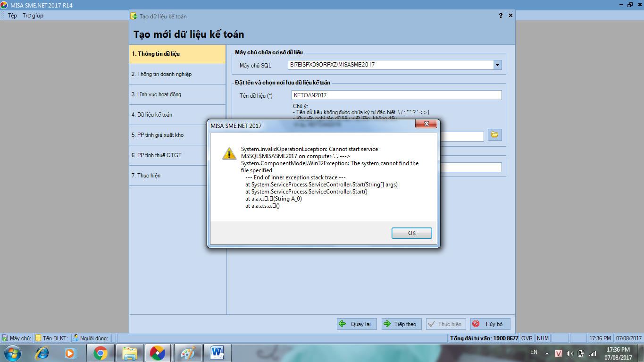
Task: Expand the Máy chủ SQL dropdown arrow
Action: click(497, 65)
